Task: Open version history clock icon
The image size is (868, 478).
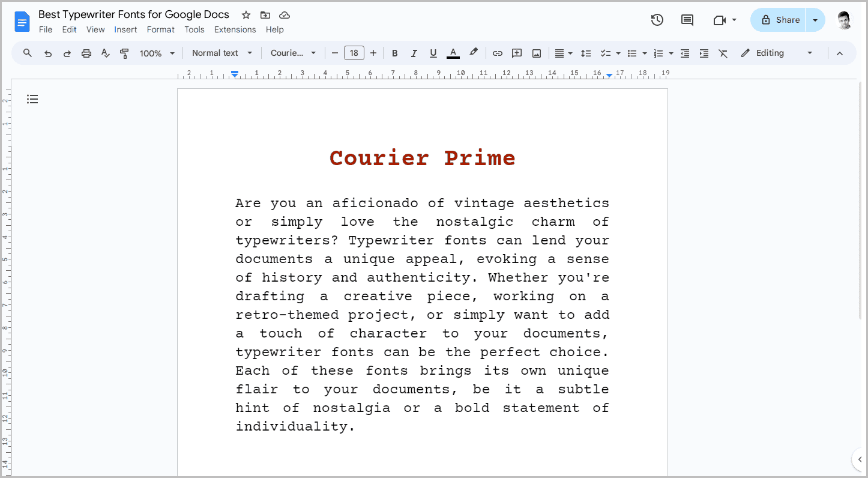Action: pyautogui.click(x=657, y=20)
